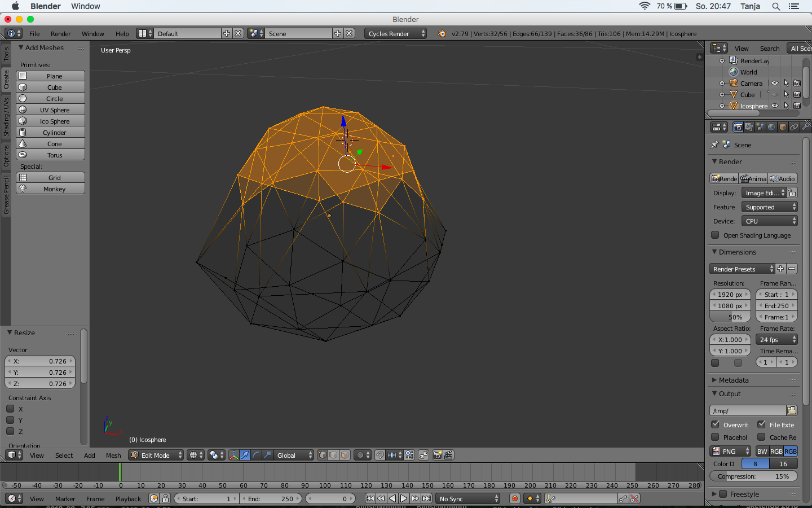Click the pin icon beside Scene

715,144
